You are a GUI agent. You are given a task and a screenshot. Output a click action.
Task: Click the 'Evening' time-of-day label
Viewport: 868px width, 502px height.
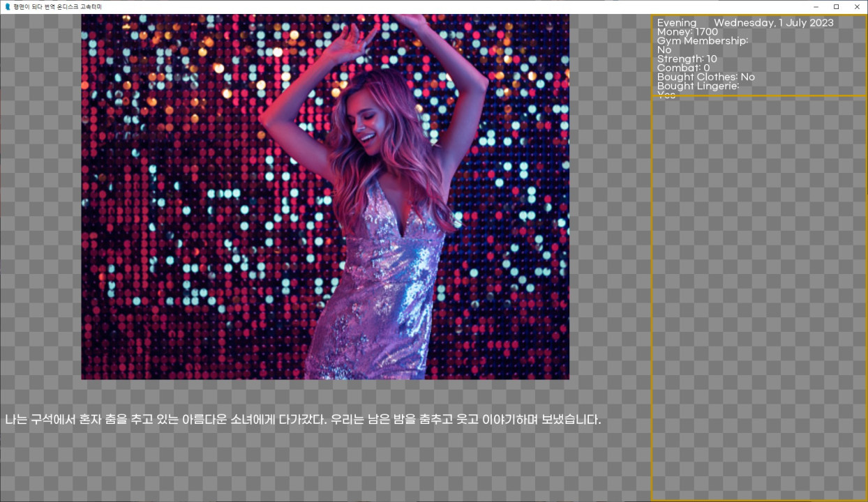click(677, 23)
